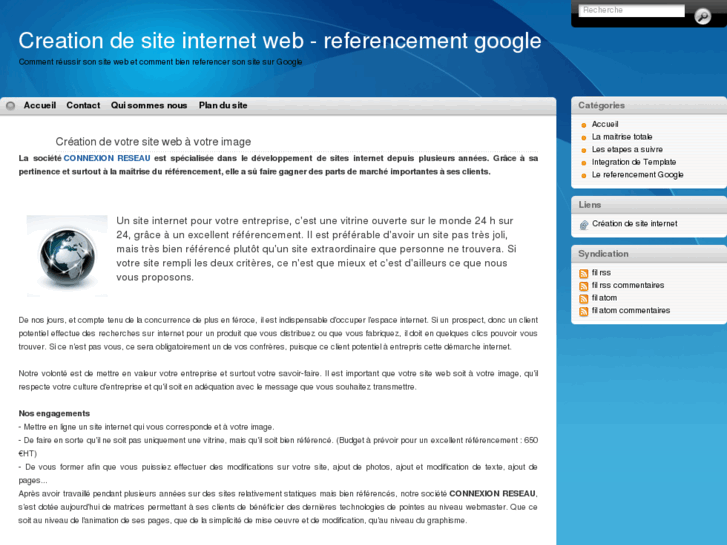Click the RSS icon beside fil rss commentaires
Screen dimensions: 727x545
point(584,286)
